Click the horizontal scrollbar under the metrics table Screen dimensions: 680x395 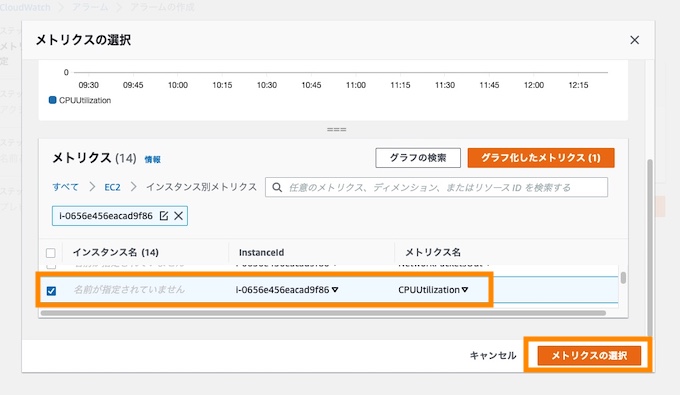click(323, 313)
